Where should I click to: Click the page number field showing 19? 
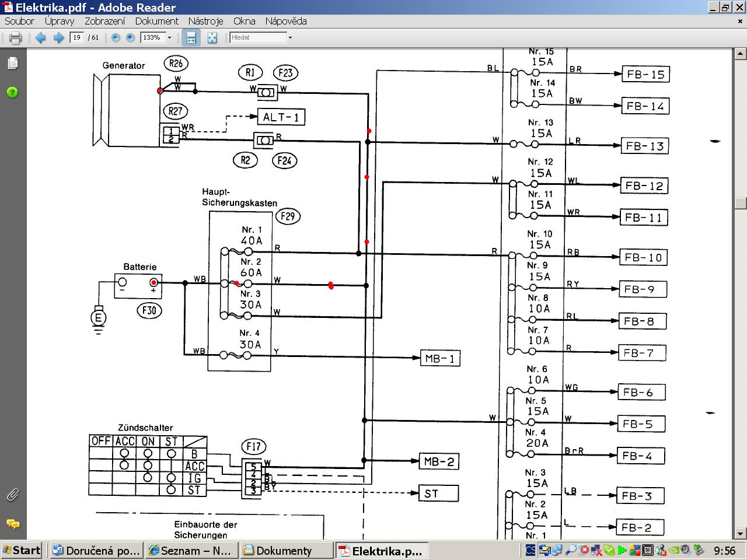point(77,37)
